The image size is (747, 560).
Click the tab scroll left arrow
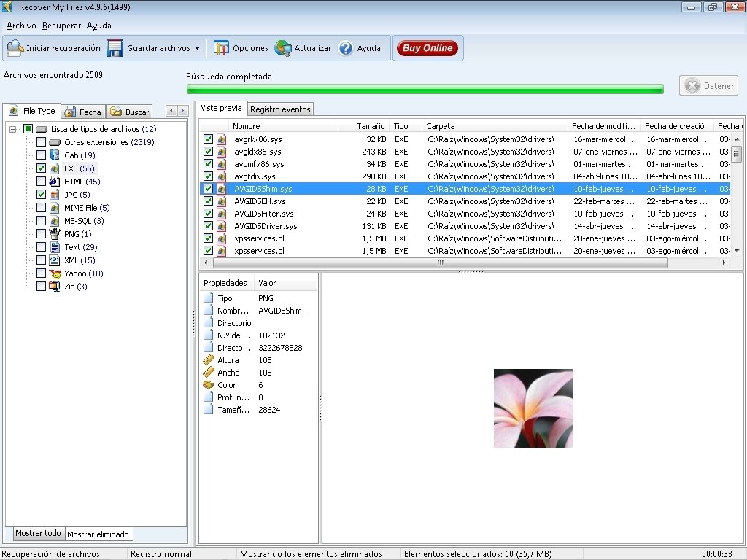click(171, 111)
